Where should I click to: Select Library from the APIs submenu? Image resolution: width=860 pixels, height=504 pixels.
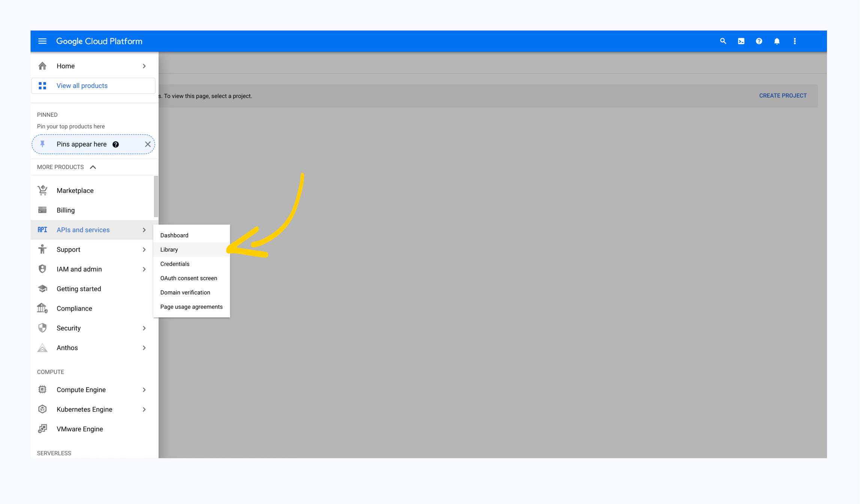169,250
